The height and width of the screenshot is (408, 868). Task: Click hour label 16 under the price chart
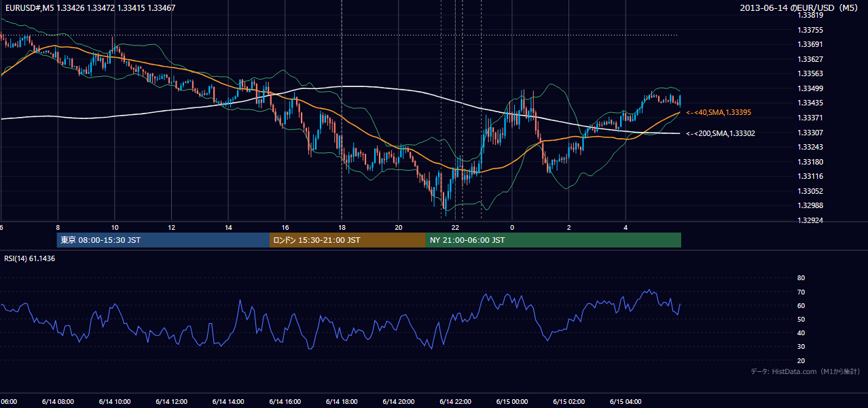tap(285, 227)
